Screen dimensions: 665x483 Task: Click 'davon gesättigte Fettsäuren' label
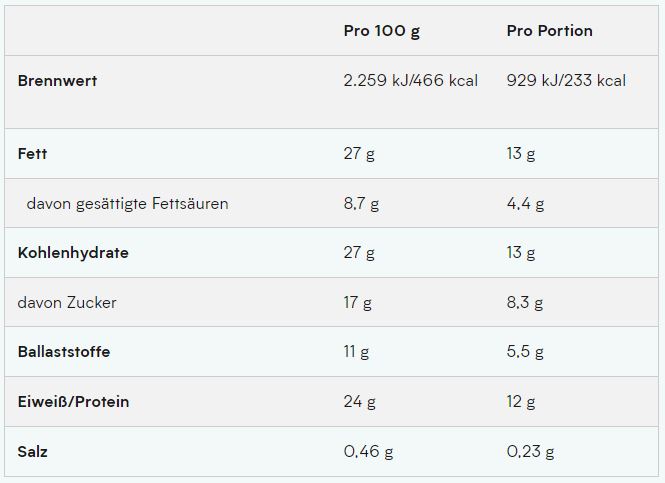click(x=127, y=204)
